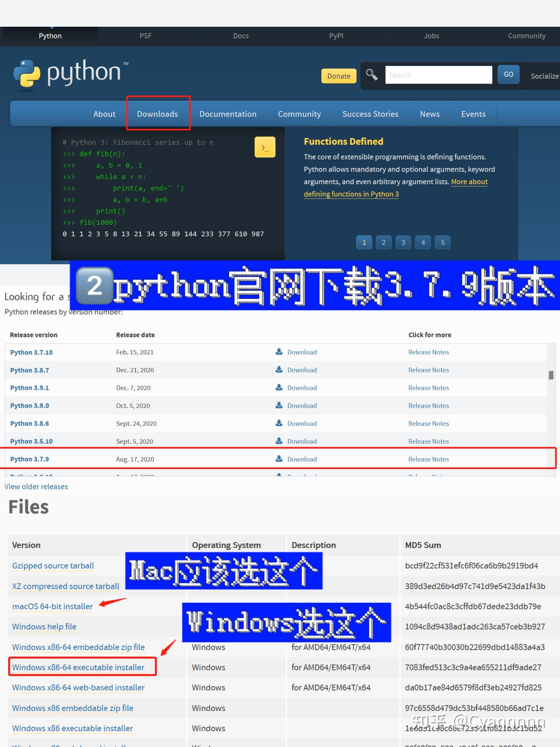Download Windows x86-64 web-based installer

point(78,688)
